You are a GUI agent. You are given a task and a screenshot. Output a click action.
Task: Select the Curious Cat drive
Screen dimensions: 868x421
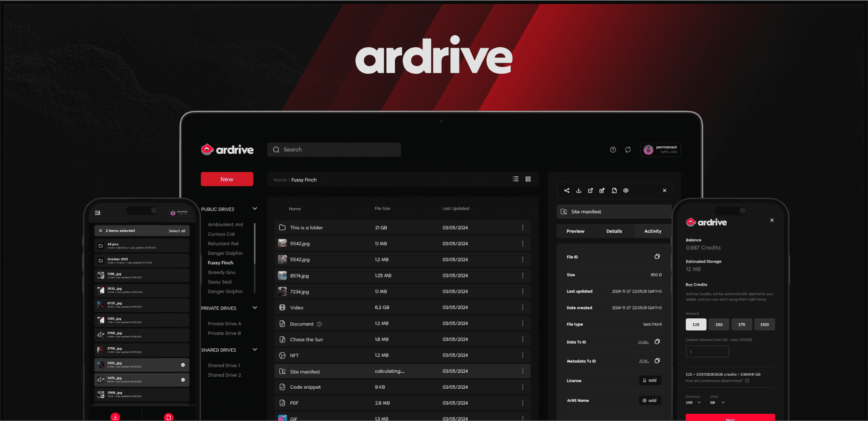(x=221, y=234)
